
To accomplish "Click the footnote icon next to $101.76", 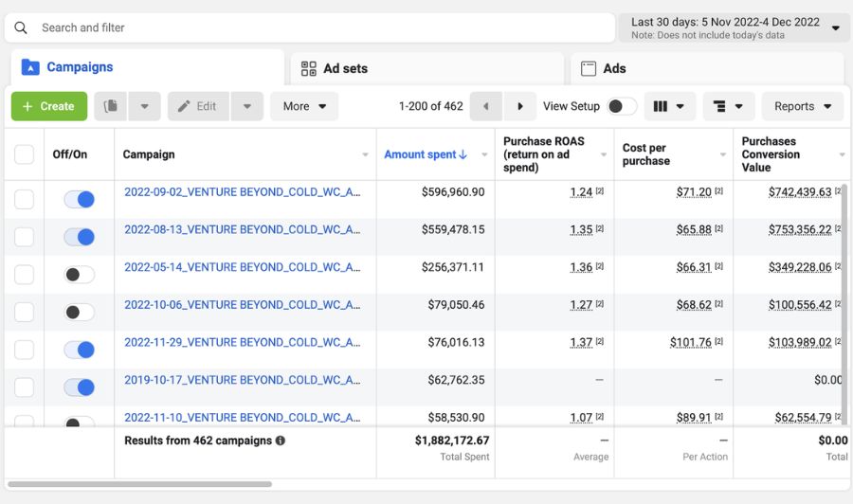I will click(x=718, y=341).
